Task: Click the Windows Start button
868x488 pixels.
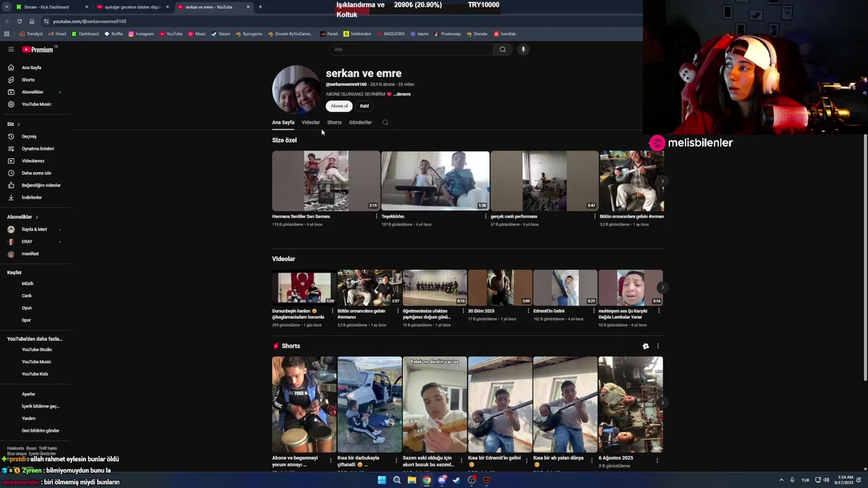Action: (382, 480)
